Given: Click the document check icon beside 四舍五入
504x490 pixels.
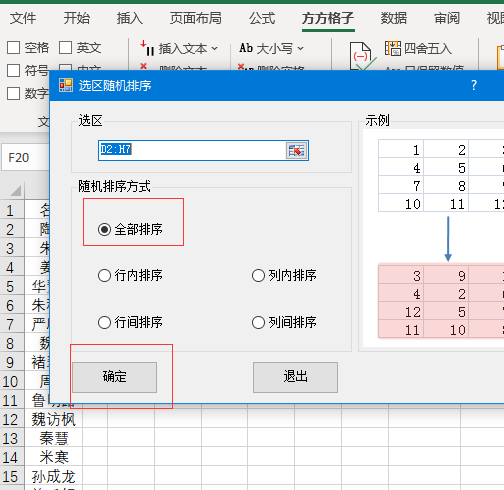Looking at the screenshot, I should 362,57.
